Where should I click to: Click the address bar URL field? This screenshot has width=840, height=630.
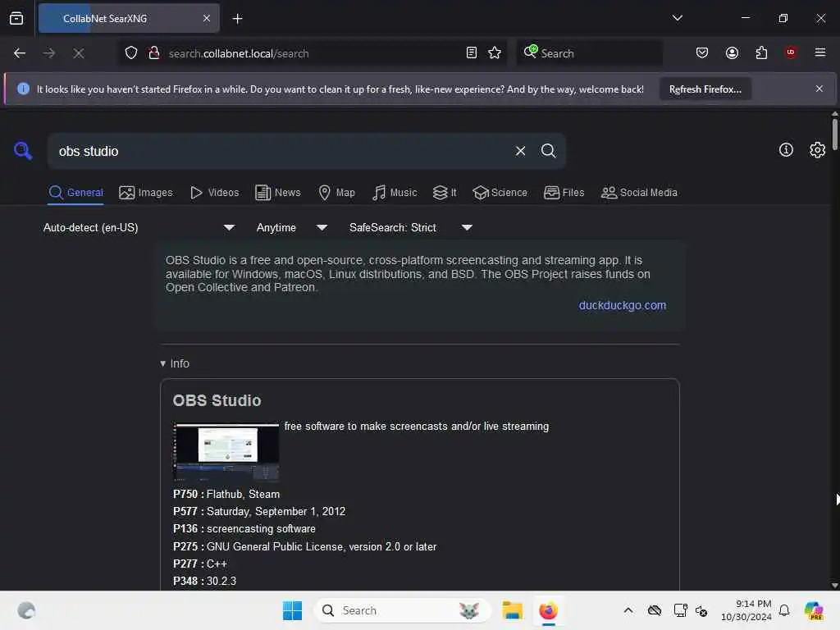click(x=313, y=53)
